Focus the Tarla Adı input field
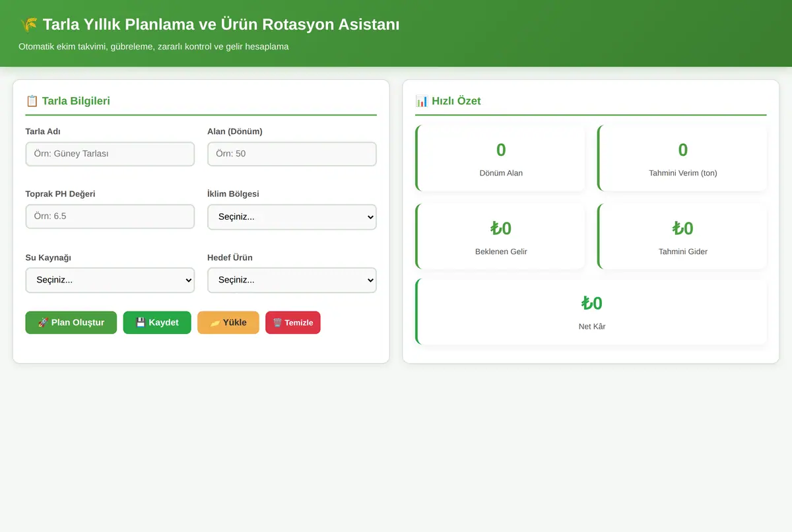792x532 pixels. (x=110, y=154)
